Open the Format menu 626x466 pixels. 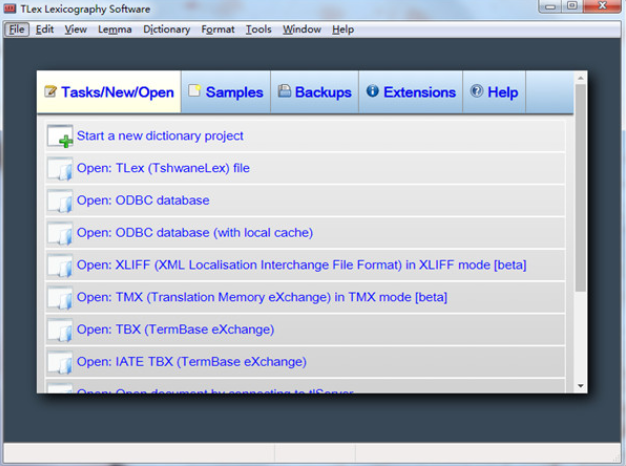pyautogui.click(x=218, y=29)
